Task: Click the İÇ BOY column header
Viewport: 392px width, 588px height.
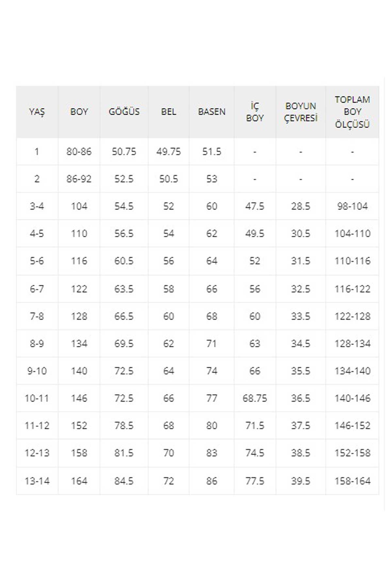Action: [x=255, y=112]
